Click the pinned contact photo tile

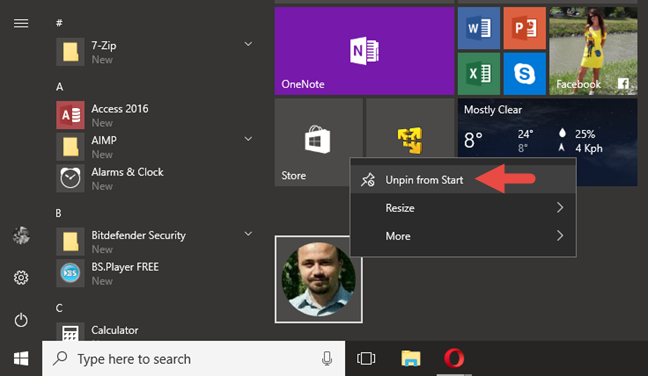pos(319,279)
